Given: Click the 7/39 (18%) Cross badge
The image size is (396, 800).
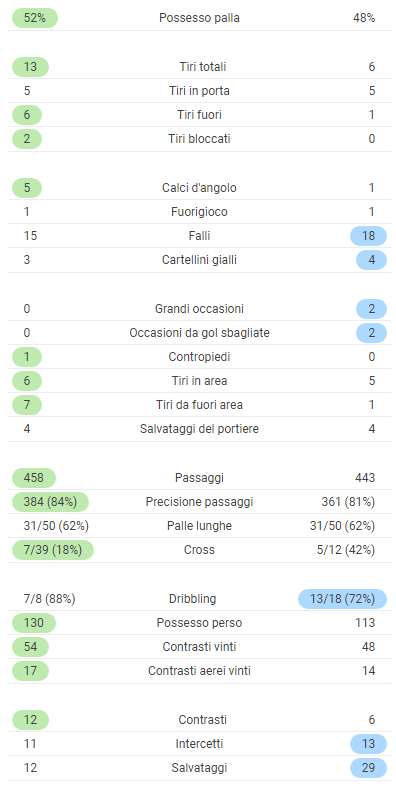Looking at the screenshot, I should pos(53,550).
